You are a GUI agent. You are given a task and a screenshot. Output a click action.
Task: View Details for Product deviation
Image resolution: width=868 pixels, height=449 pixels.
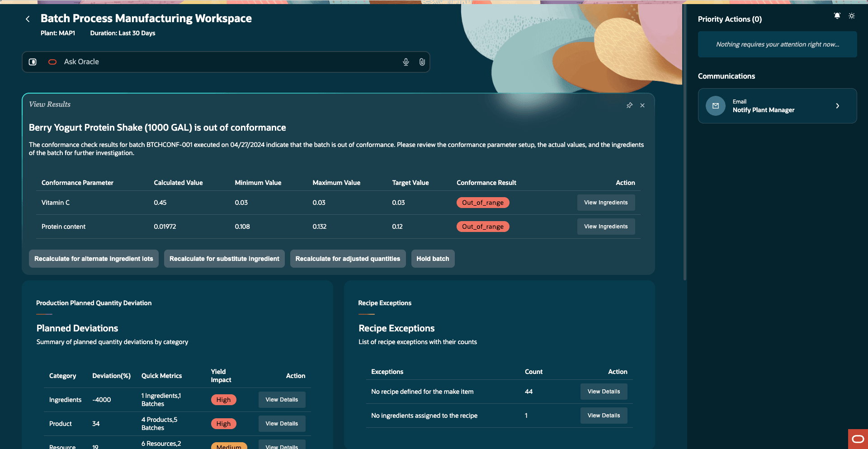point(282,424)
